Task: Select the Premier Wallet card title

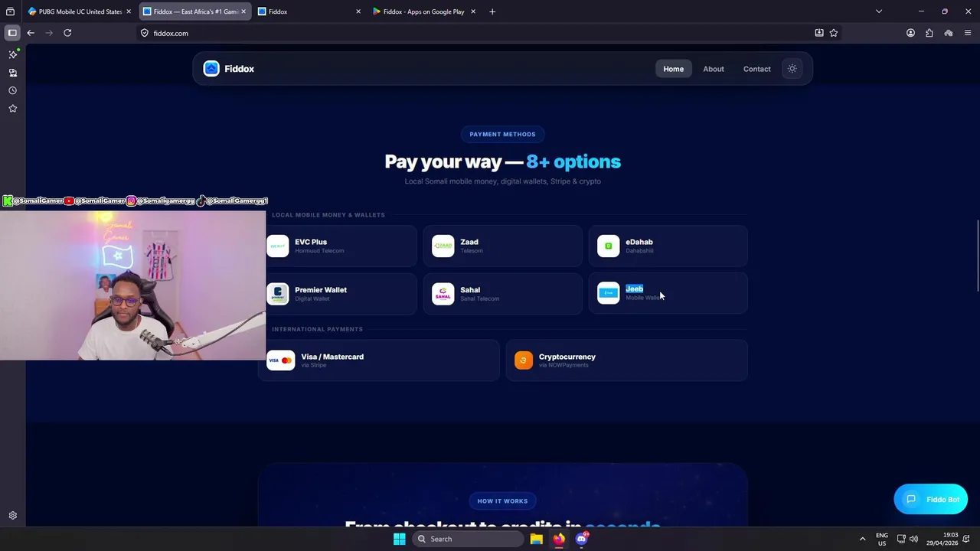Action: 321,290
